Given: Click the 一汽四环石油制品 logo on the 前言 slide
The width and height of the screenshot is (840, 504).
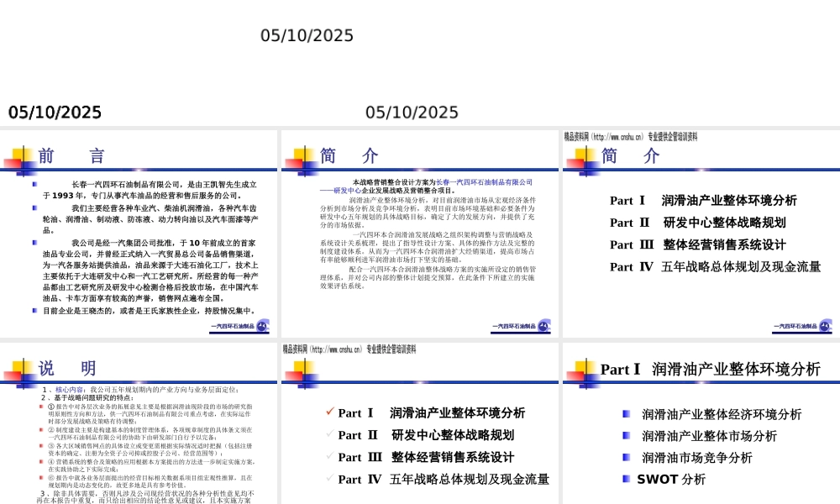Looking at the screenshot, I should [x=239, y=326].
